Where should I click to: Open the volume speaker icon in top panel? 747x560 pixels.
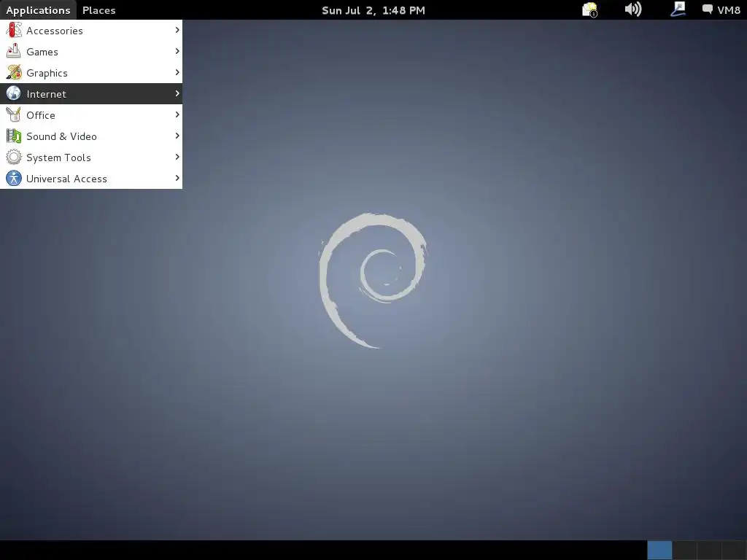tap(633, 9)
